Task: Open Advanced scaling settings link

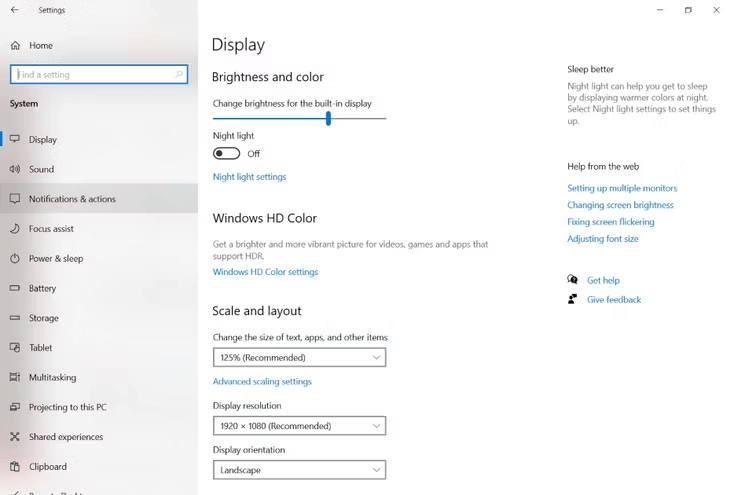Action: [262, 381]
